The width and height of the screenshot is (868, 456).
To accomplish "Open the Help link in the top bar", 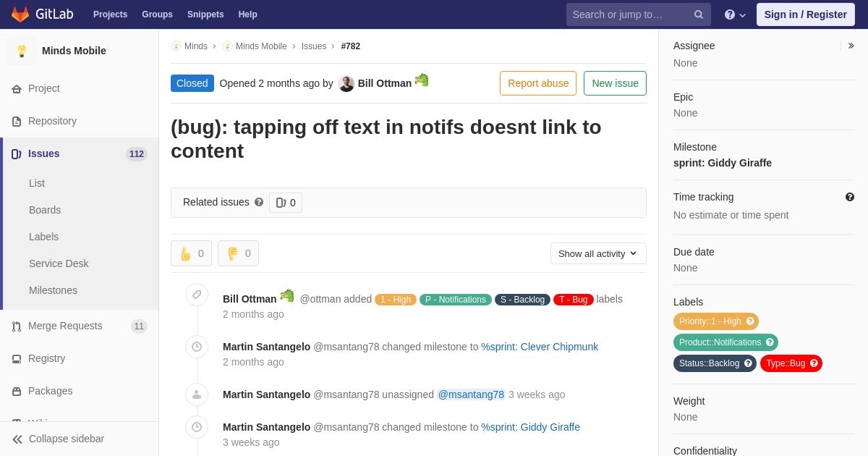I will click(x=248, y=14).
